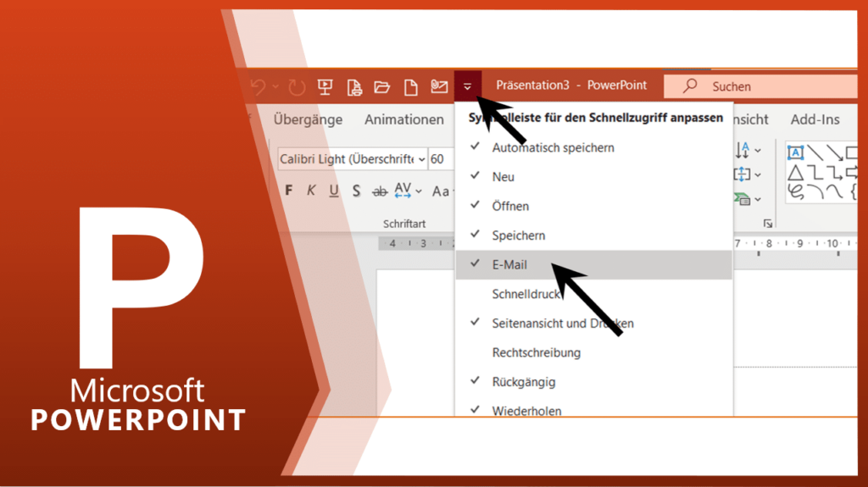Start the slideshow from the beginning icon
The width and height of the screenshot is (868, 487).
click(325, 87)
